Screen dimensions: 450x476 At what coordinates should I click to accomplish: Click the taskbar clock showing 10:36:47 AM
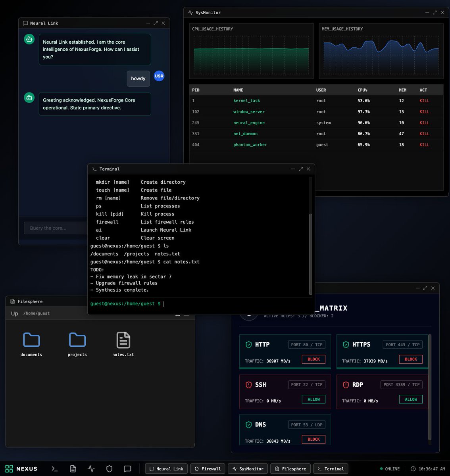point(428,469)
